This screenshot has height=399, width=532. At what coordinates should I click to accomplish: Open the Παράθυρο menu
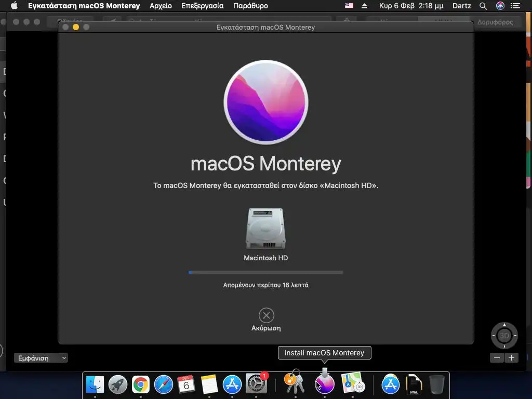pos(250,6)
